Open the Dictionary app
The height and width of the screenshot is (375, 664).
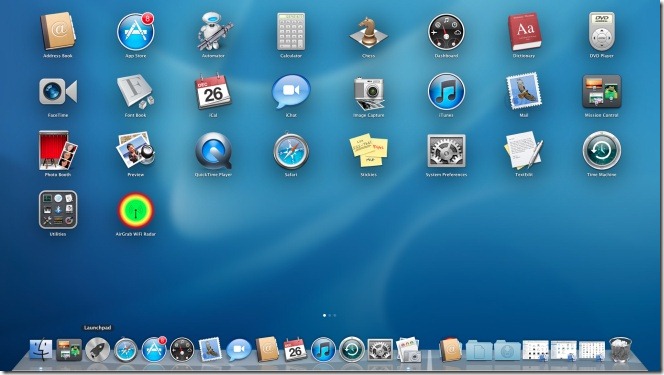524,32
